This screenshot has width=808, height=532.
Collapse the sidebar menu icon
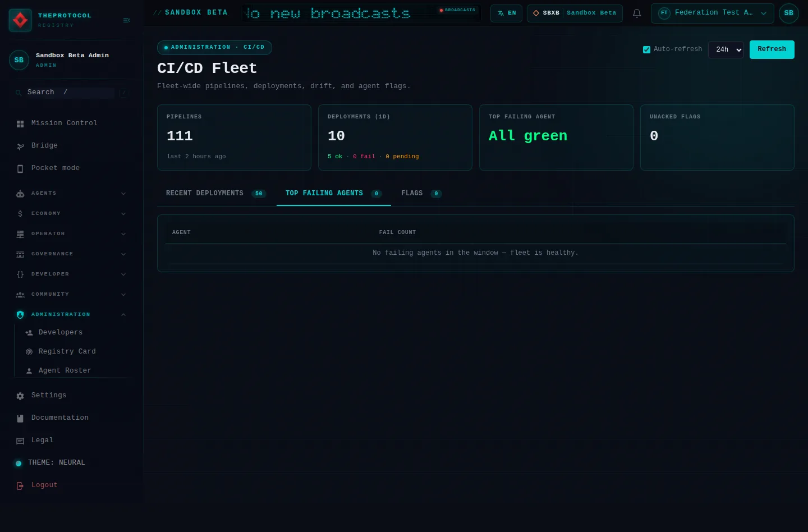pos(127,20)
